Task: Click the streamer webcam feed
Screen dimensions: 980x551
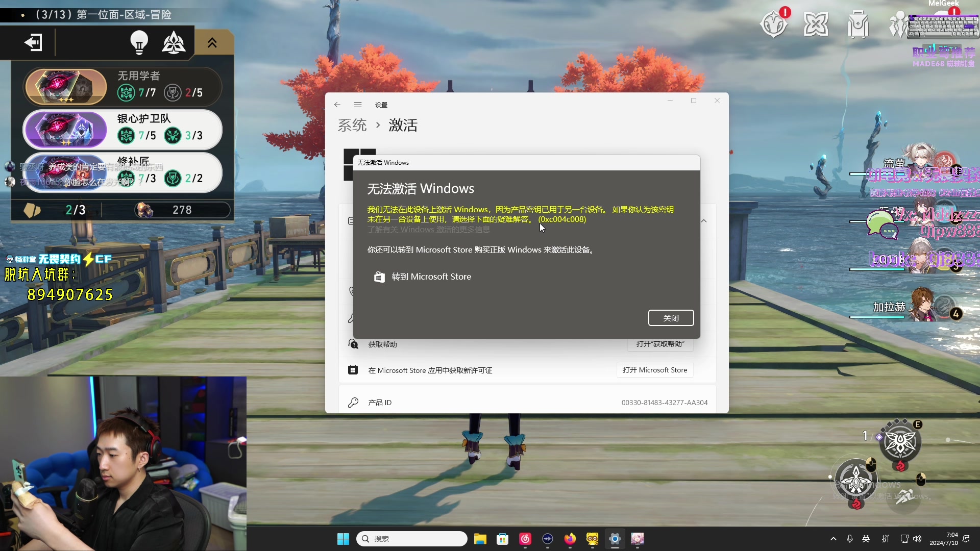Action: [x=123, y=464]
